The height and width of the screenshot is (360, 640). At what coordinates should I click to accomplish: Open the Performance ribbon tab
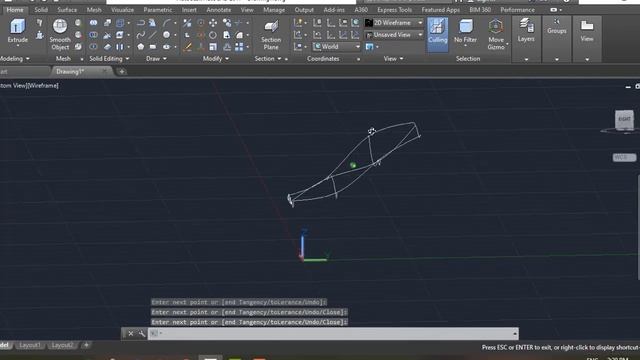[517, 10]
